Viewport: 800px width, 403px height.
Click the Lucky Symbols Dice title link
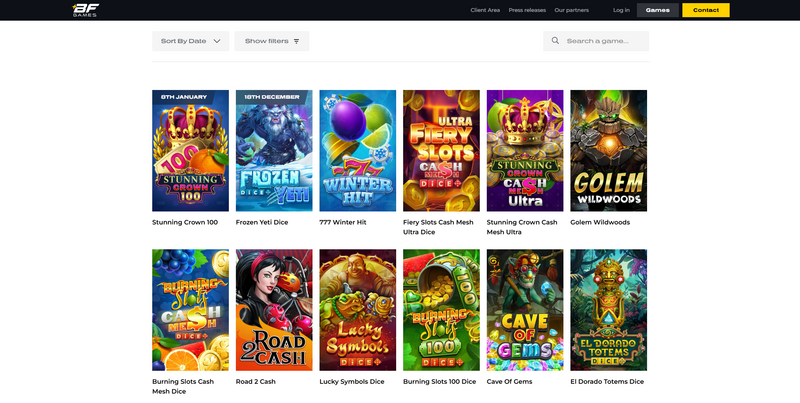[352, 381]
